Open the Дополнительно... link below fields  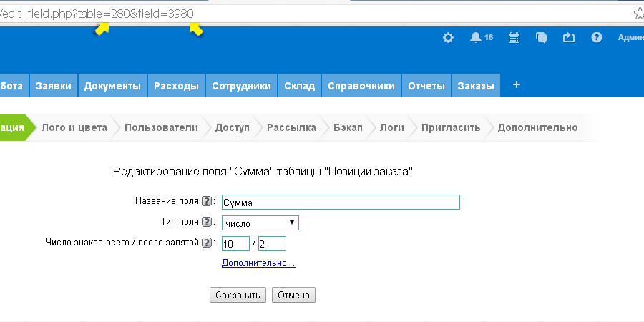click(258, 263)
